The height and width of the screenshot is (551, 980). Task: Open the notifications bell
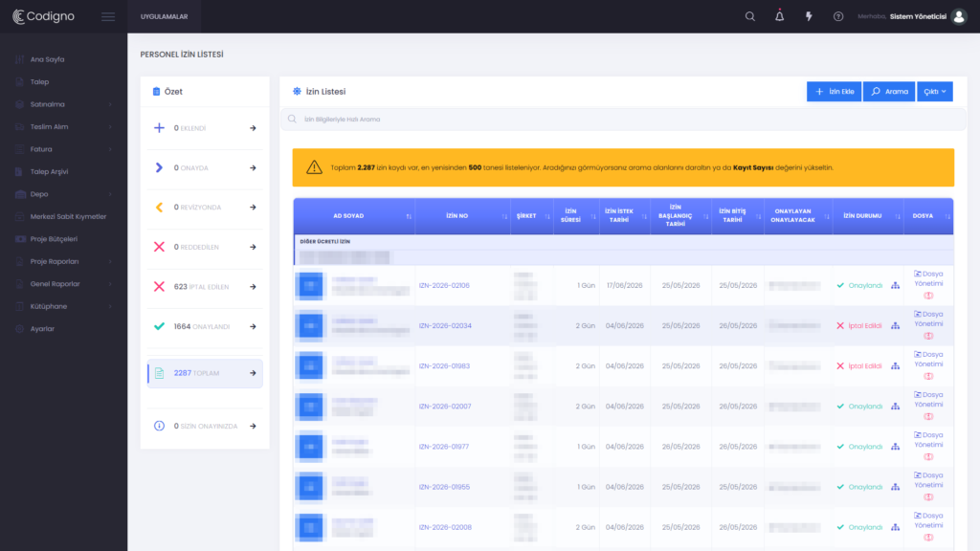click(779, 16)
